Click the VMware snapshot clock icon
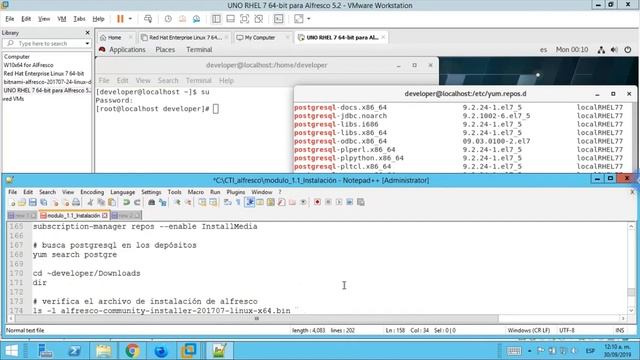Screen dimensions: 640x360 (168, 19)
